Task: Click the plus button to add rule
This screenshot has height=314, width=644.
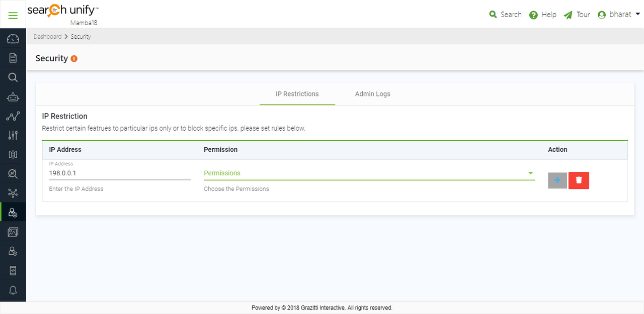Action: click(x=557, y=180)
